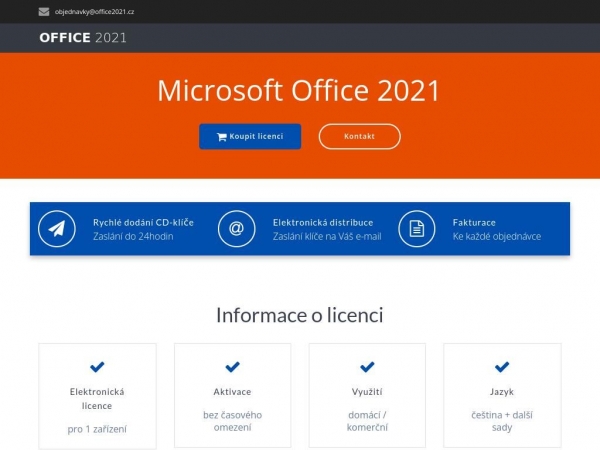Click the Jazyk card title

(502, 392)
